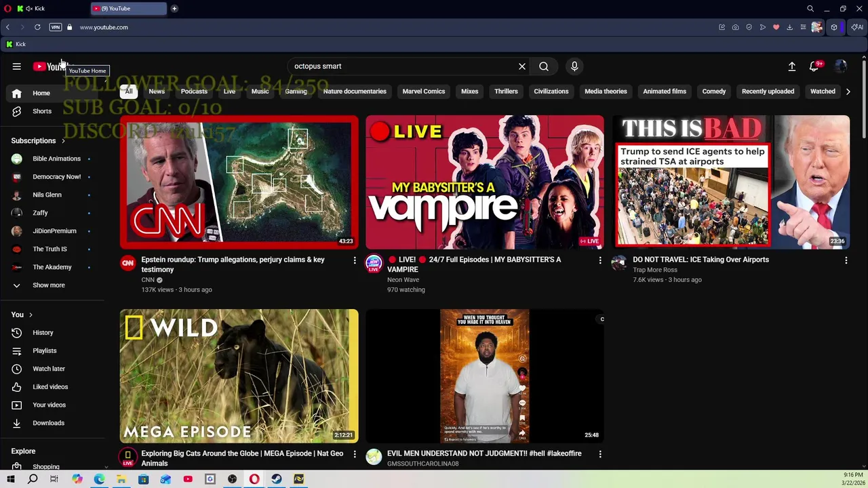
Task: Open new browser tab with plus
Action: [x=174, y=9]
